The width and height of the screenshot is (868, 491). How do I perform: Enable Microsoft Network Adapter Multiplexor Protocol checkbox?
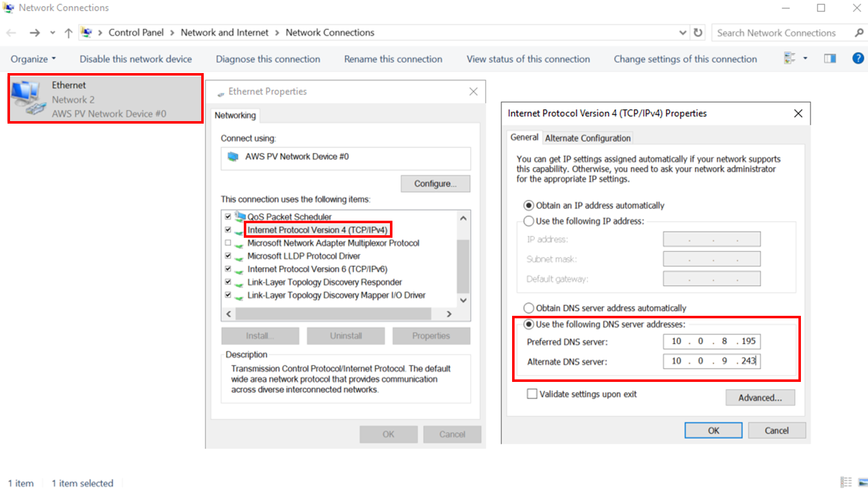pos(228,243)
